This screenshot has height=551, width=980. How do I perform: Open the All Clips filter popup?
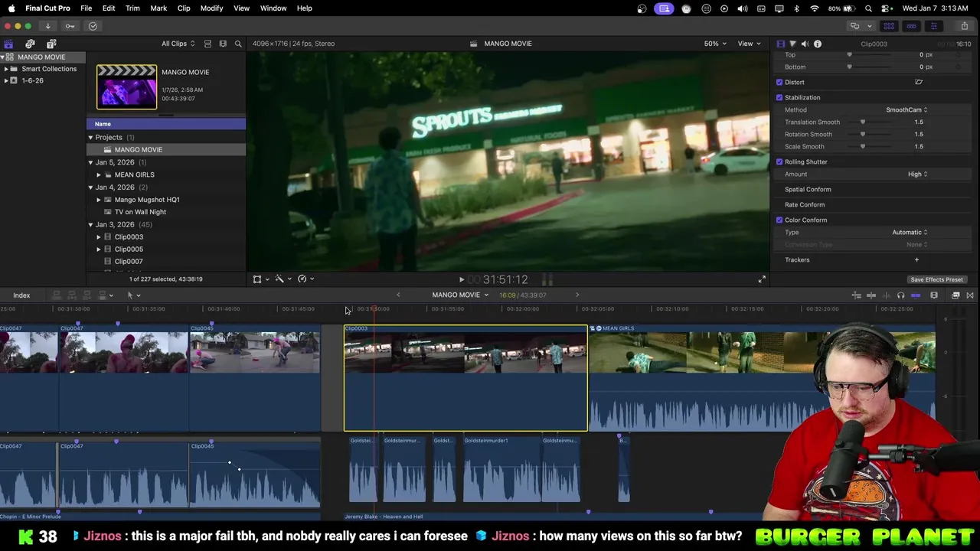(178, 44)
